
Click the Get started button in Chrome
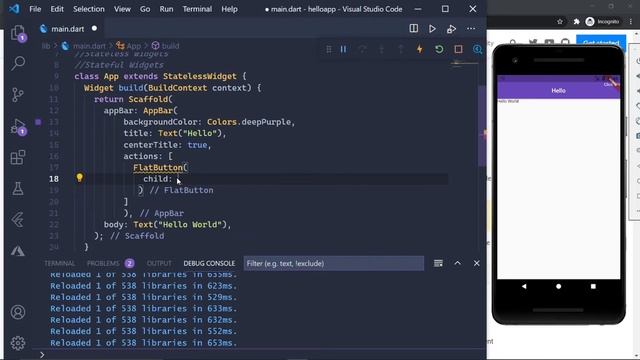[x=601, y=42]
